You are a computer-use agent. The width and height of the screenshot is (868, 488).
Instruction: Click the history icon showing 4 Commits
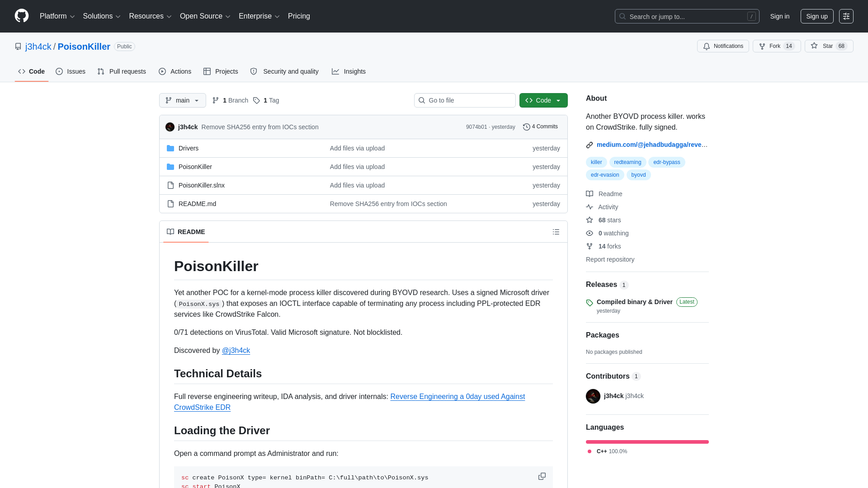click(526, 127)
